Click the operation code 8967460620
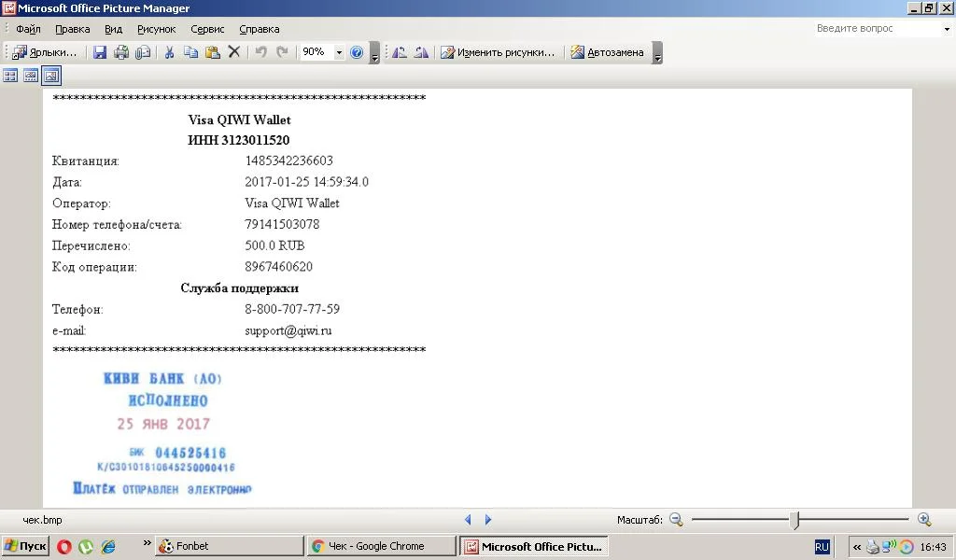Screen dimensions: 956x560 click(x=278, y=267)
